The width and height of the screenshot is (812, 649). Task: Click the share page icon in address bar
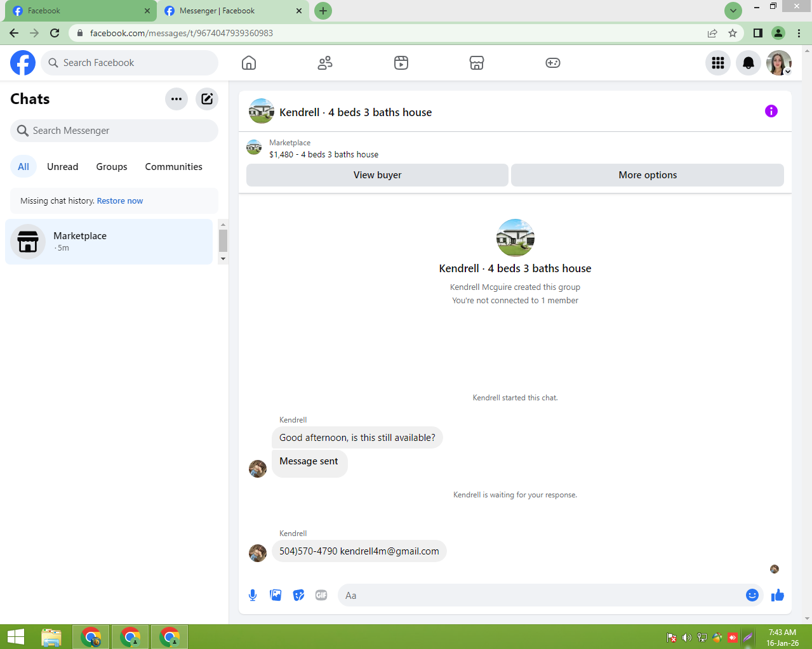(x=712, y=33)
